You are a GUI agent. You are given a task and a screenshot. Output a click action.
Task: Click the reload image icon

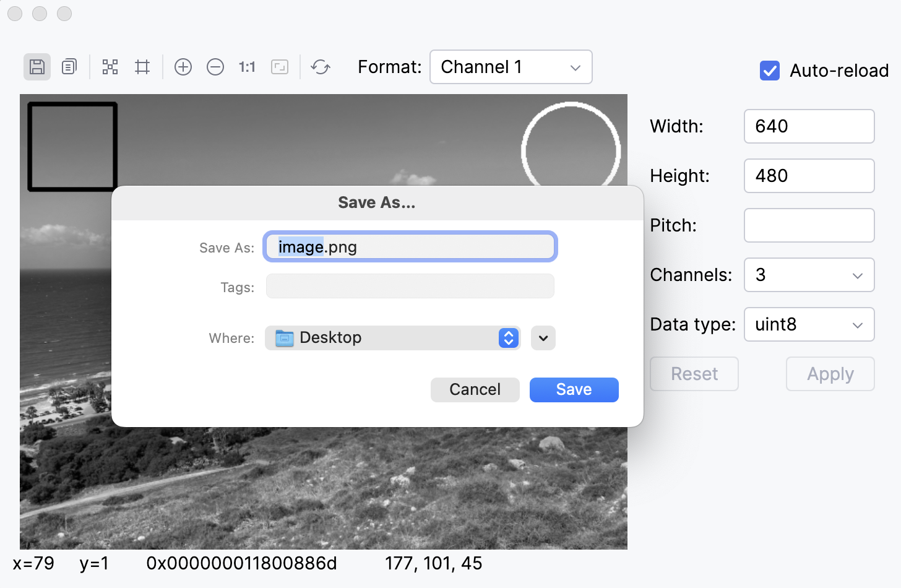pos(320,67)
